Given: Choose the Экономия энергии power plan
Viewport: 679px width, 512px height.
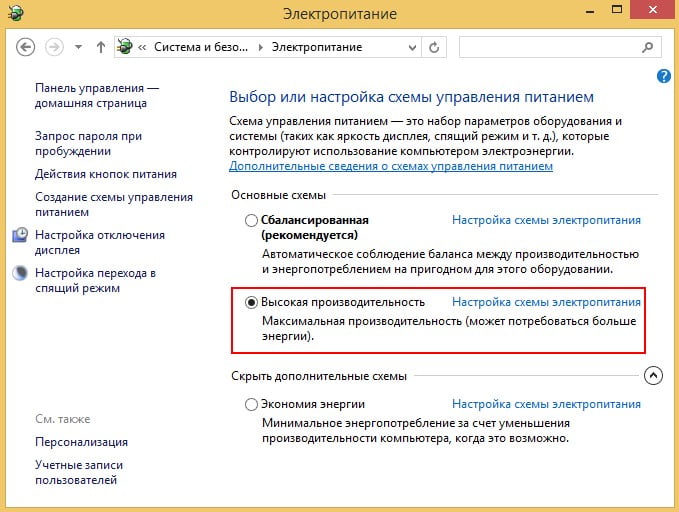Looking at the screenshot, I should coord(251,405).
